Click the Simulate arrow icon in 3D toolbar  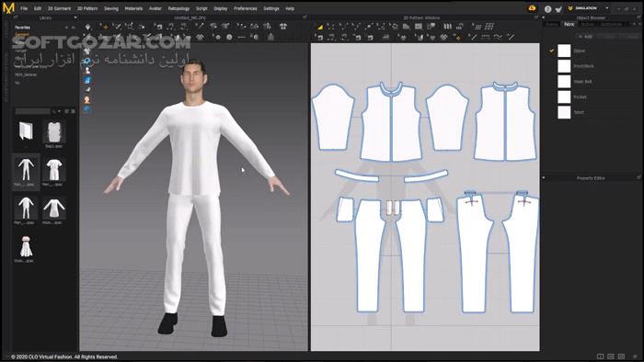tap(88, 27)
